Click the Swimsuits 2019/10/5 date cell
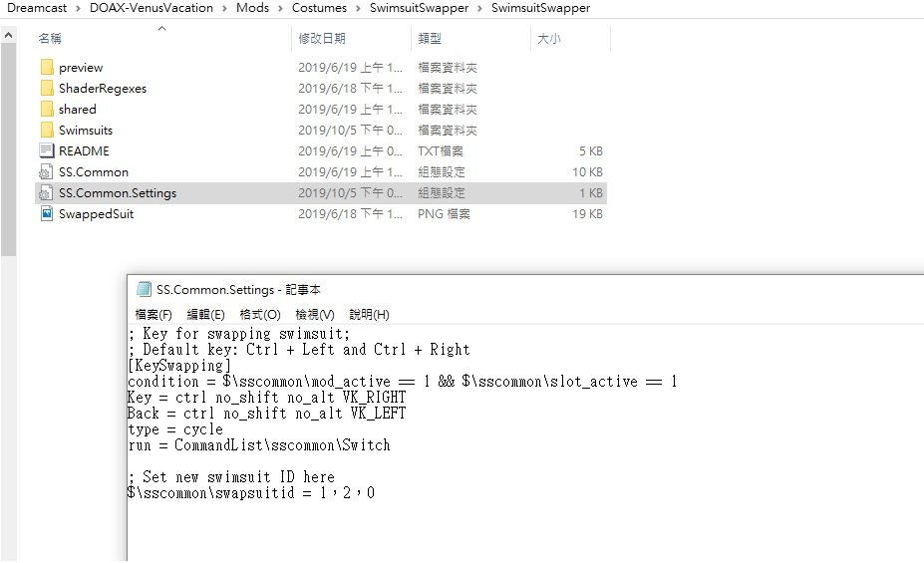Image resolution: width=924 pixels, height=563 pixels. [350, 131]
